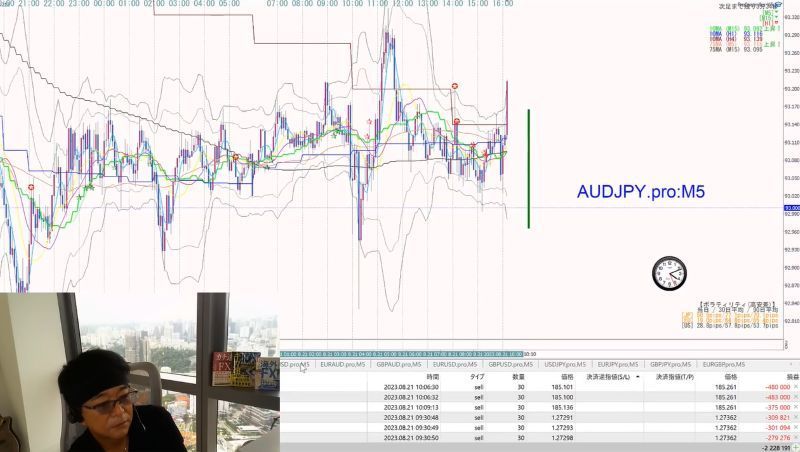Click the sort arrow on 決済逆指値(S/L) column
The width and height of the screenshot is (800, 452).
(x=638, y=377)
